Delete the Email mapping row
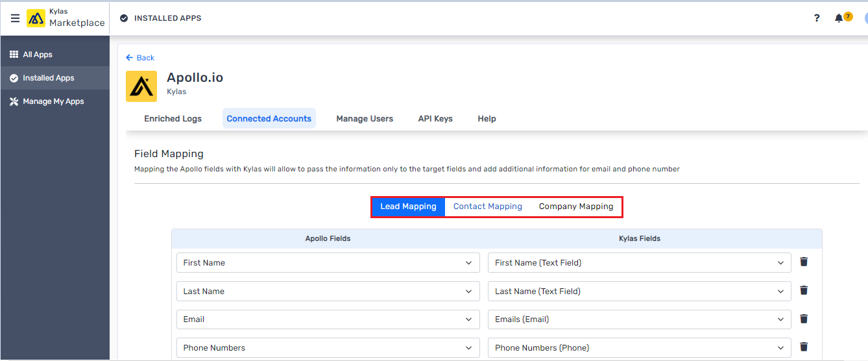This screenshot has height=361, width=868. [804, 319]
